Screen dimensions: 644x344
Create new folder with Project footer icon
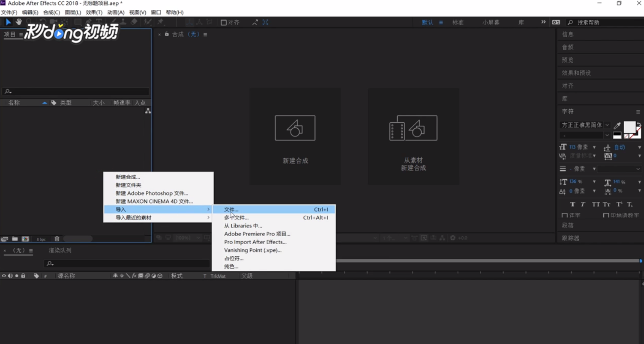coord(15,239)
